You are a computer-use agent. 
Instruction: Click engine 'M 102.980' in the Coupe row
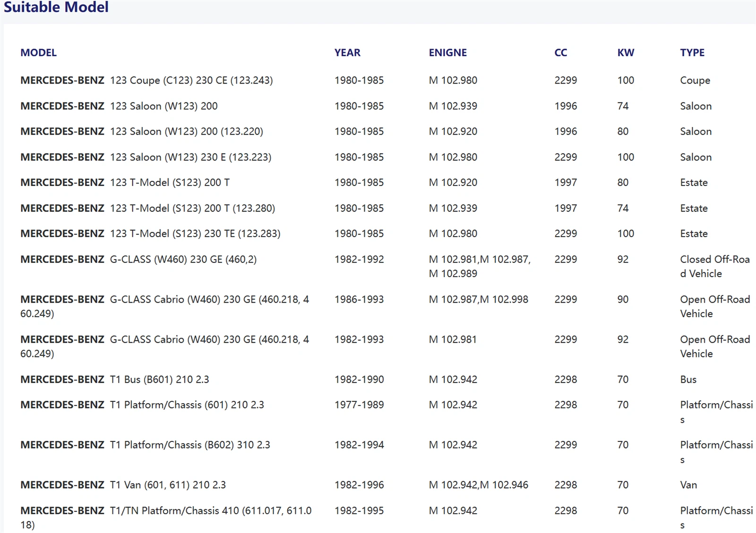point(453,80)
